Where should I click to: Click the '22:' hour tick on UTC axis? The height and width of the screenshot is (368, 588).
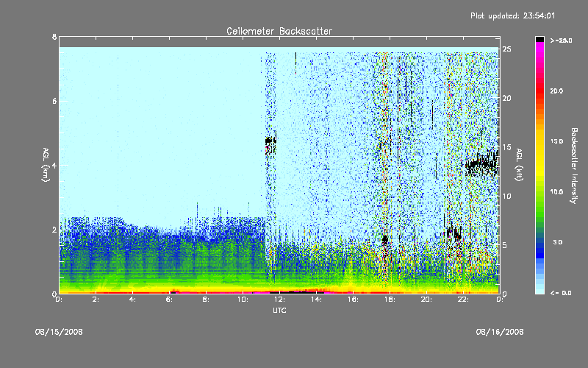463,300
